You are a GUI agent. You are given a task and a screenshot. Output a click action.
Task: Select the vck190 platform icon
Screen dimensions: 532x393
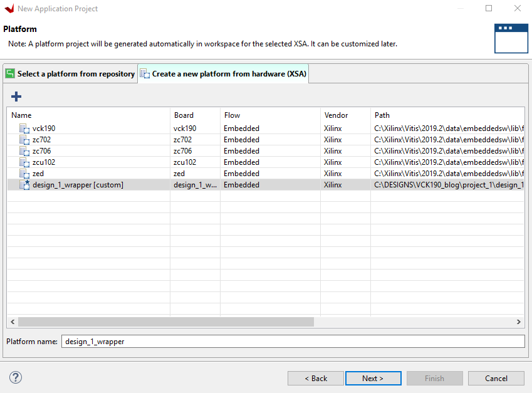[24, 128]
